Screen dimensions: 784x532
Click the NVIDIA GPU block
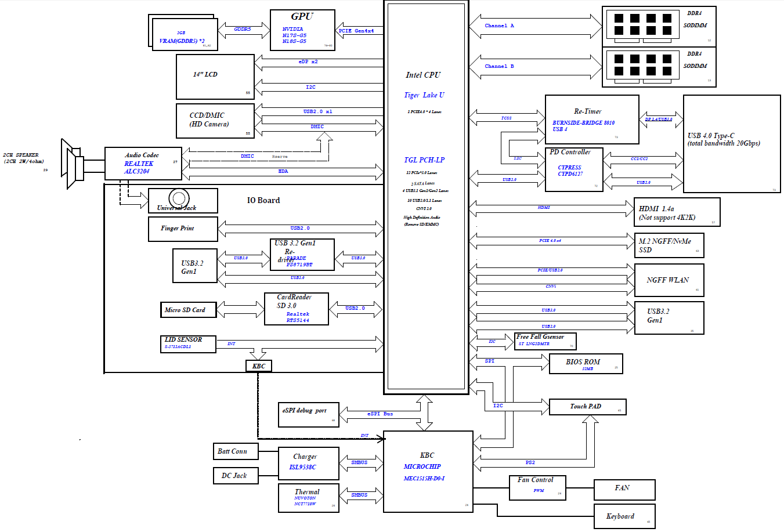click(x=302, y=30)
